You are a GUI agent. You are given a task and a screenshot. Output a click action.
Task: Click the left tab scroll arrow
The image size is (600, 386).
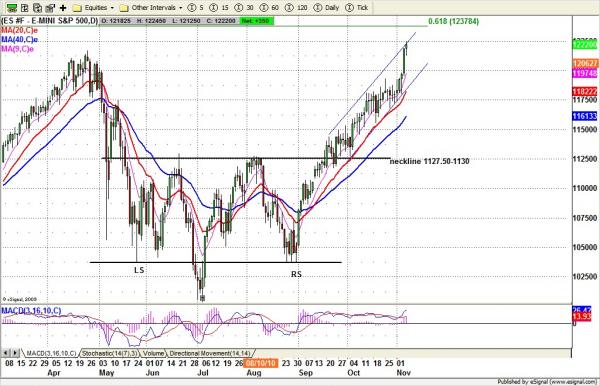[x=6, y=353]
